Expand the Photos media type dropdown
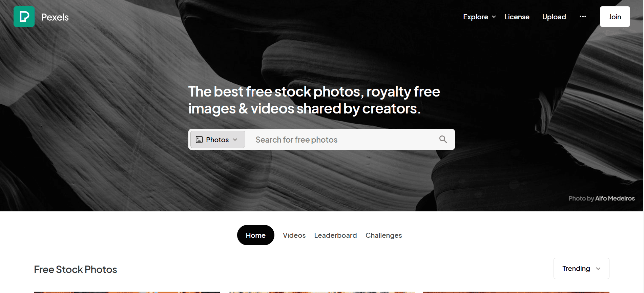The width and height of the screenshot is (644, 293). [217, 140]
